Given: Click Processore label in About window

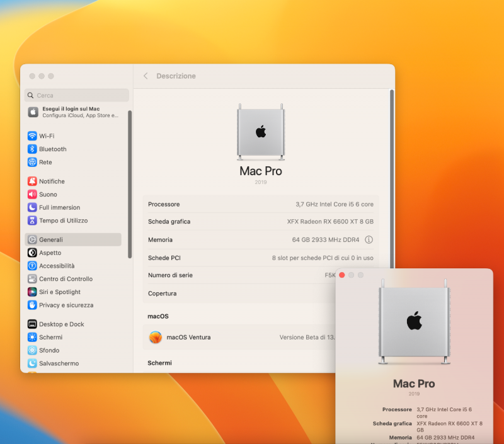Looking at the screenshot, I should pos(397,409).
